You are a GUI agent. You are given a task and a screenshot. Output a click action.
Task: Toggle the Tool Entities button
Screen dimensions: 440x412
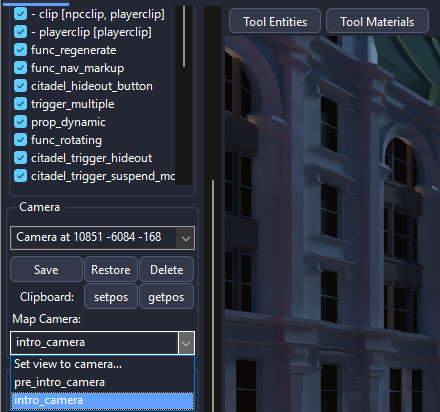pos(275,22)
